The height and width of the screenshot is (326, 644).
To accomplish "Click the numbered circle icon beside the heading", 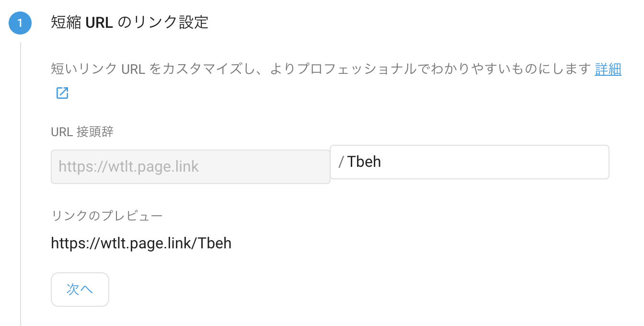I will click(20, 23).
